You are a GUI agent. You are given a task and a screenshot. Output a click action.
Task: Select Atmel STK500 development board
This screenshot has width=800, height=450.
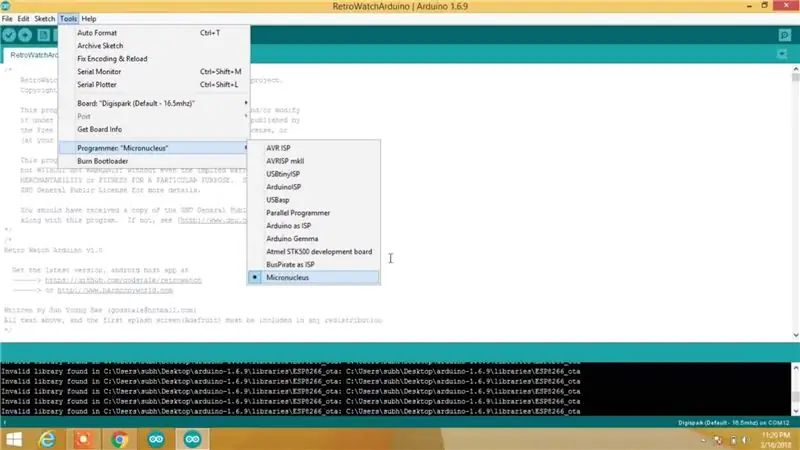point(313,252)
